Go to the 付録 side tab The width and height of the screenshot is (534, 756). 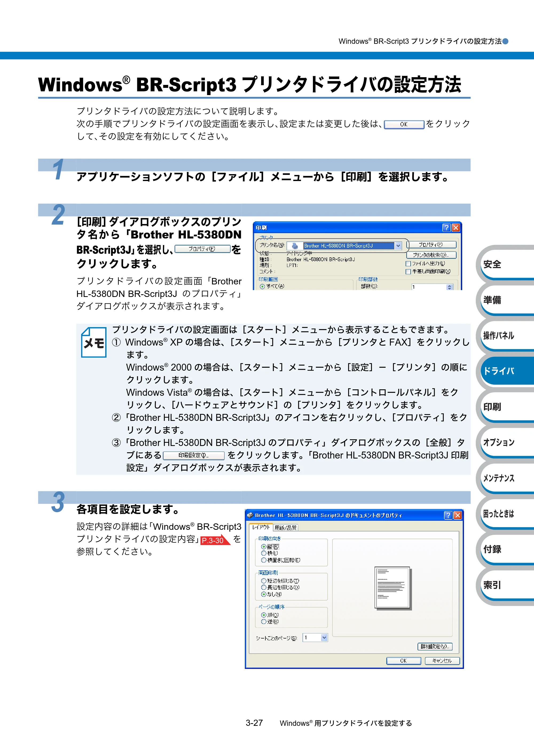coord(507,549)
